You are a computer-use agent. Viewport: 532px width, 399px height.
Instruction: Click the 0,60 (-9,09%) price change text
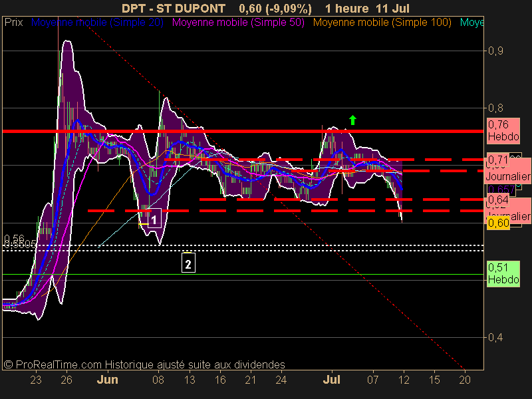275,8
